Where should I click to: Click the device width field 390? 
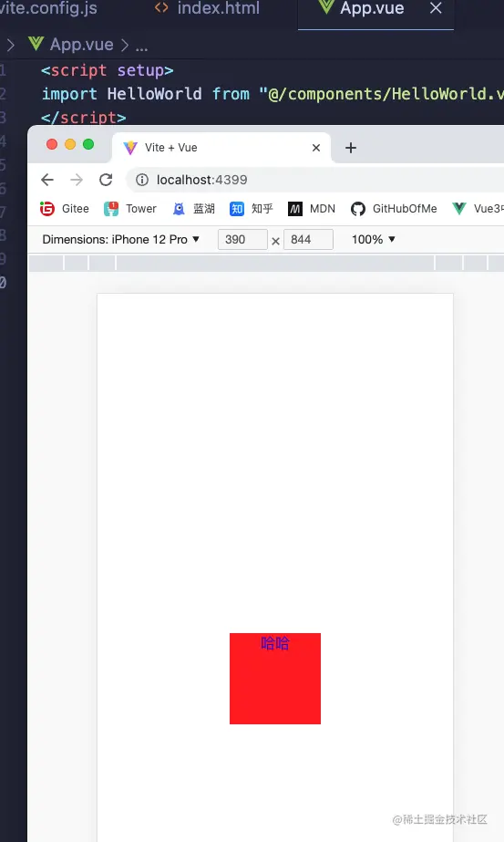point(242,240)
